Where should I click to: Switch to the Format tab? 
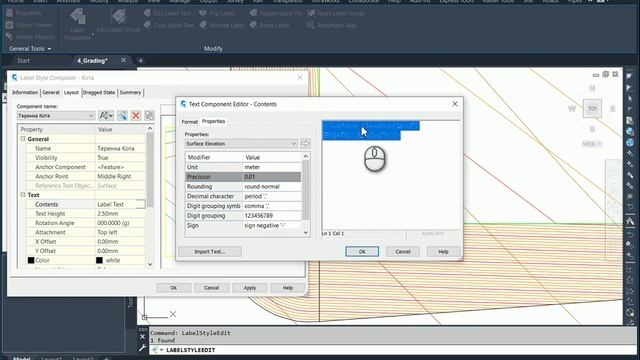click(190, 122)
